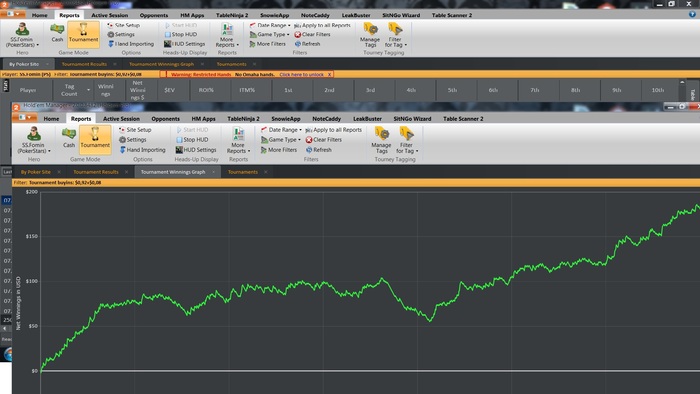The image size is (700, 394).
Task: Sort by $EV column header in back window
Action: click(x=170, y=90)
